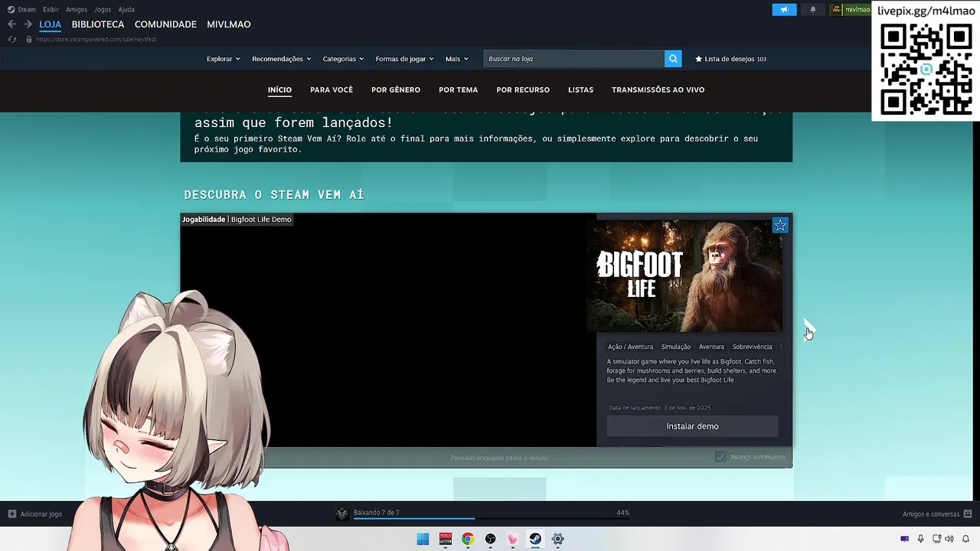Viewport: 980px width, 551px height.
Task: Click the Ação / Aventura tag
Action: (630, 347)
